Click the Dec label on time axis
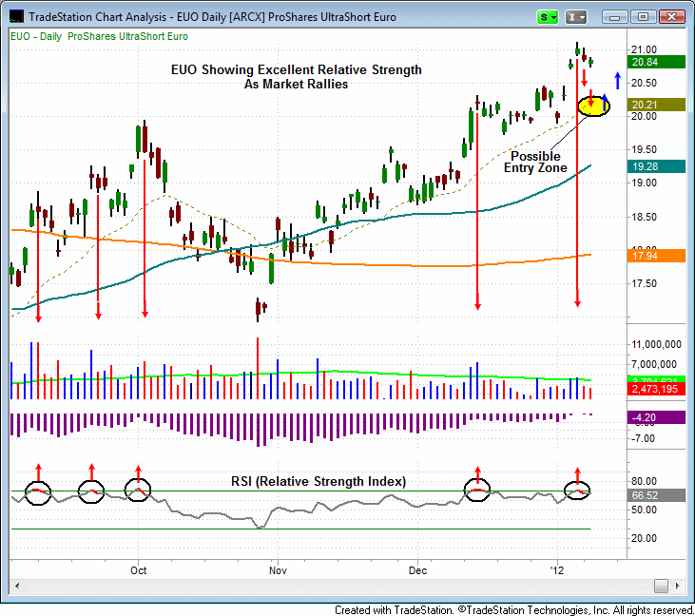 click(x=417, y=570)
